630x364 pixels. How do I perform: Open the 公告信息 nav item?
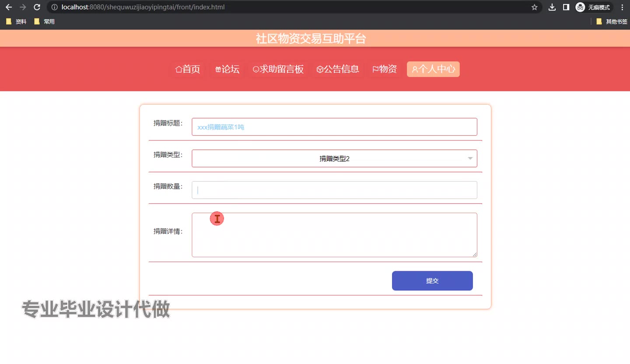(x=338, y=69)
